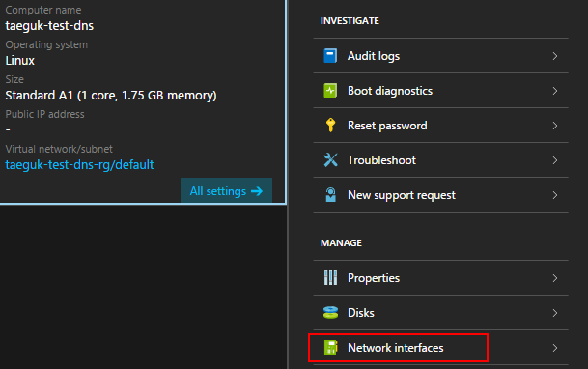The height and width of the screenshot is (369, 588).
Task: Click the INVESTIGATE section heading
Action: [350, 21]
